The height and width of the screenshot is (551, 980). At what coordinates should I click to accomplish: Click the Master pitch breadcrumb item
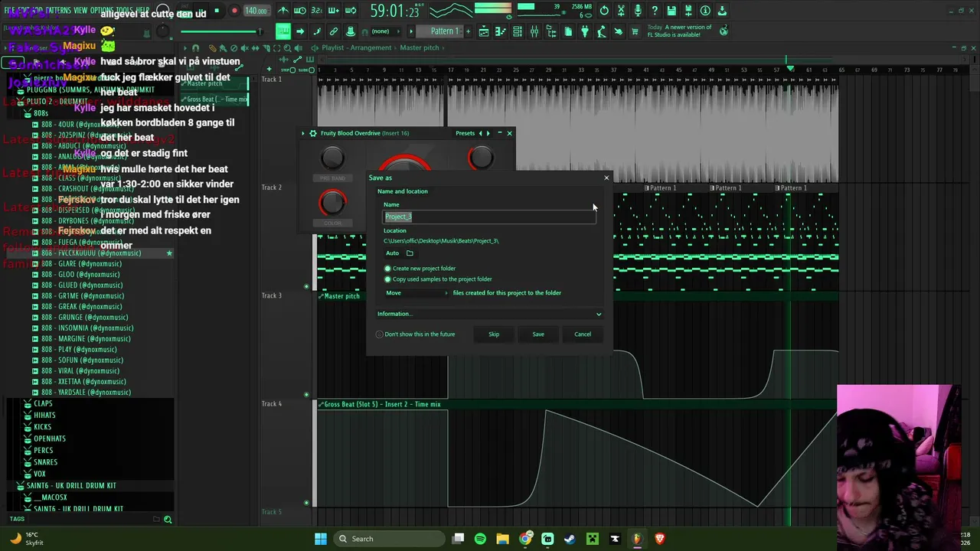coord(420,47)
